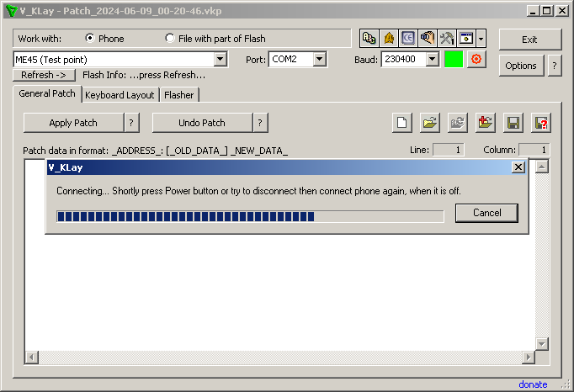Click the donate link at bottom right
The height and width of the screenshot is (392, 574).
[533, 384]
